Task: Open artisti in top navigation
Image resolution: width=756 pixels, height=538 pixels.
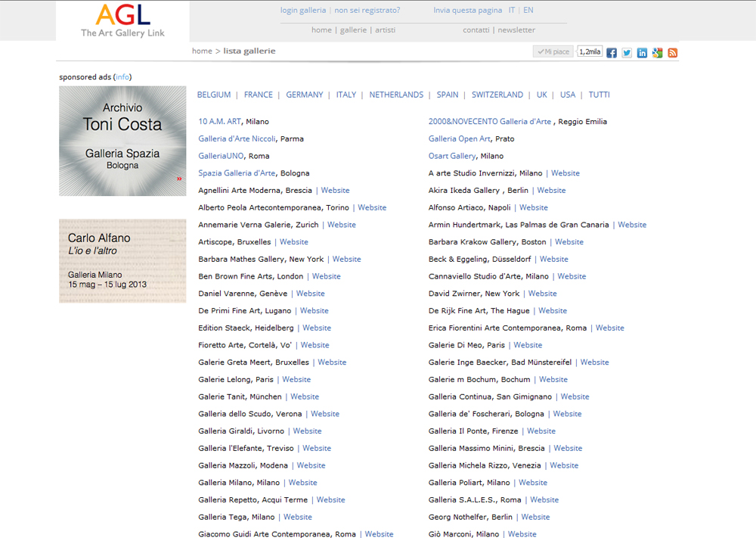Action: (386, 30)
